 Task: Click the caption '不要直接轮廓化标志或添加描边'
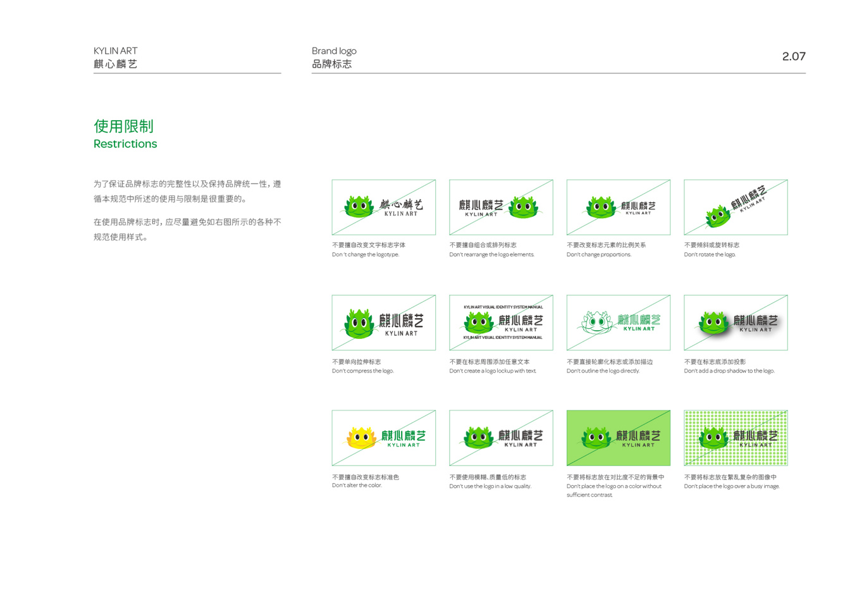coord(610,362)
